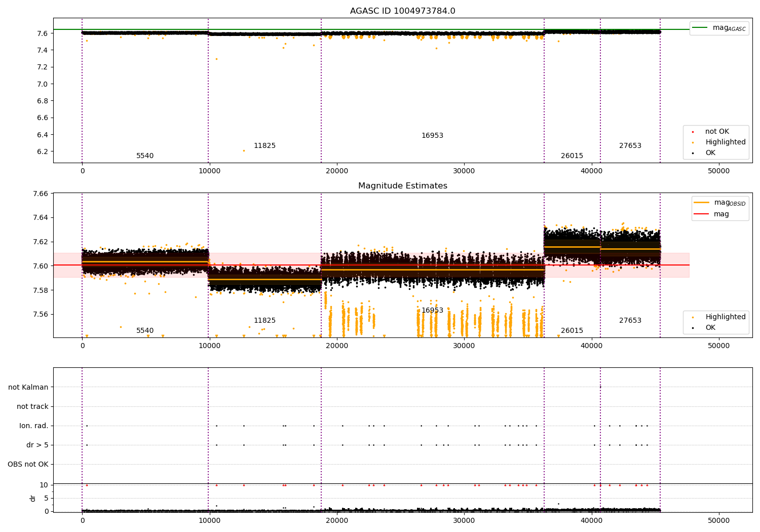Click y-axis tick 7.2 in top plot

42,67
